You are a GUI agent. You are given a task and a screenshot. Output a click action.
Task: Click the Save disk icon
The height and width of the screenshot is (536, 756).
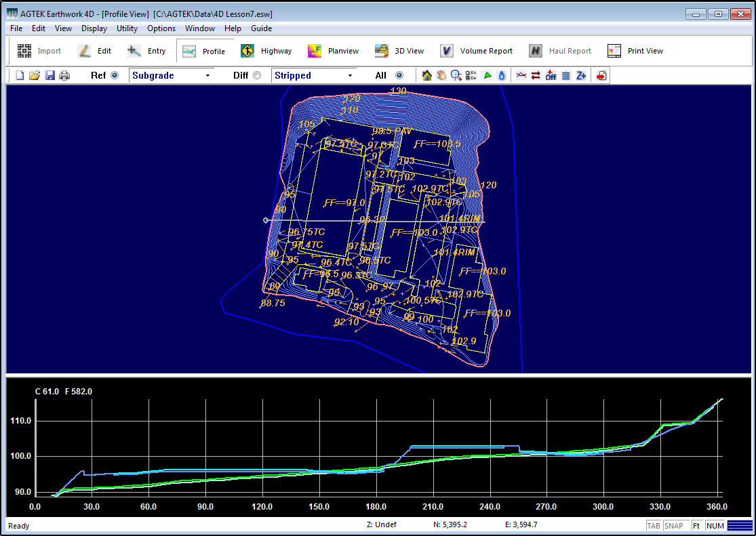[49, 76]
